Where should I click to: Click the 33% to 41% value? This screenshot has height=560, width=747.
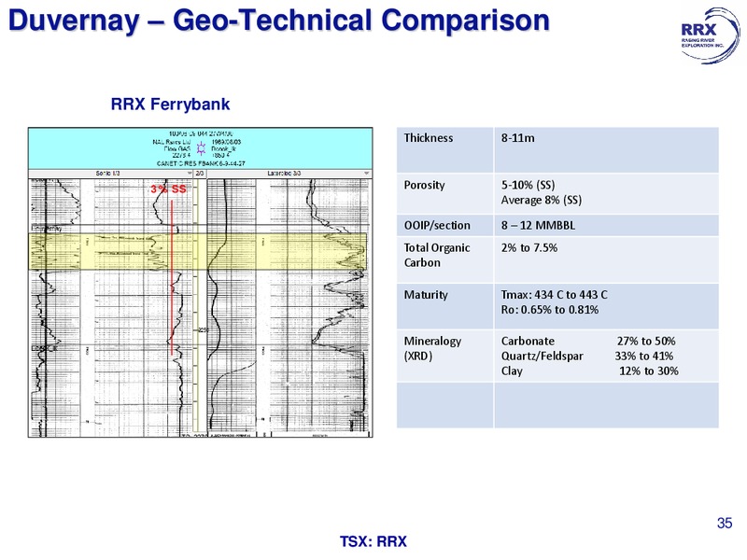pos(643,356)
